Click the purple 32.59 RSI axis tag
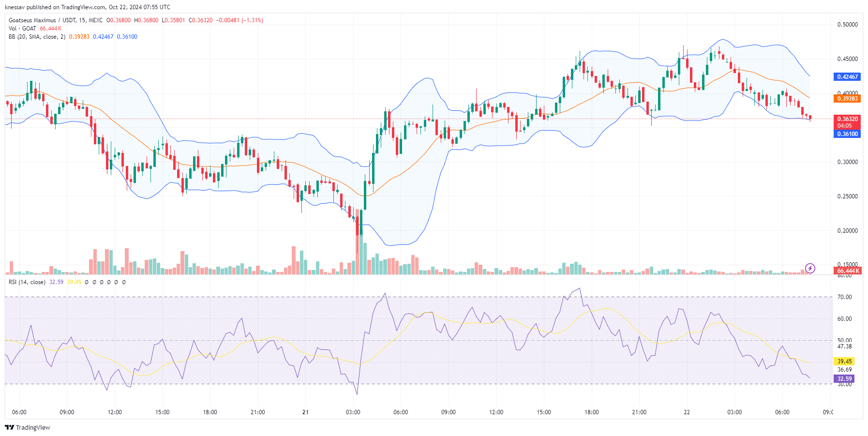Screen dimensions: 868x436 tap(844, 379)
